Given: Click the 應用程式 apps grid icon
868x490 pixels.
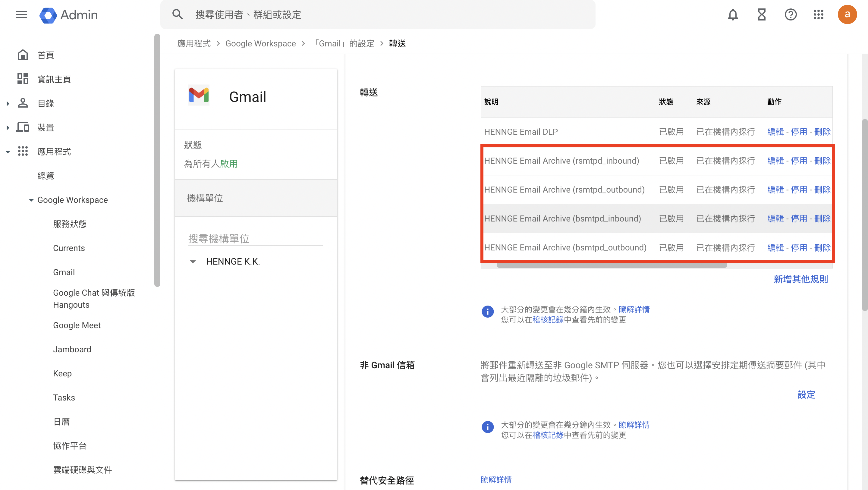Looking at the screenshot, I should click(x=23, y=151).
